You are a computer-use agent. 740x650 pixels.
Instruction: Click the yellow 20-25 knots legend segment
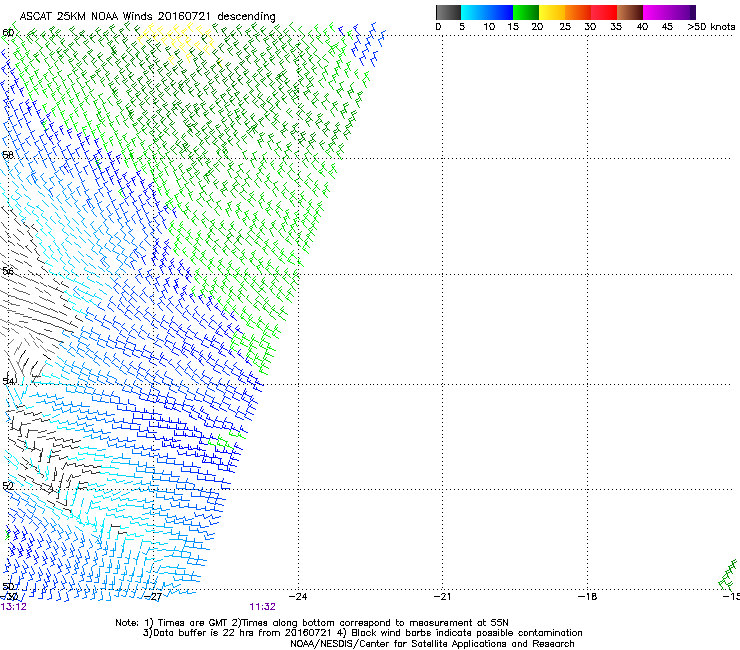click(x=552, y=12)
